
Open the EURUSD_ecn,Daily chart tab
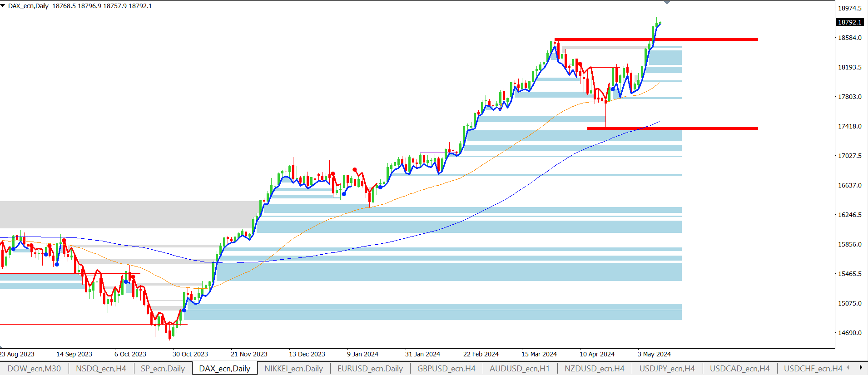pyautogui.click(x=370, y=369)
